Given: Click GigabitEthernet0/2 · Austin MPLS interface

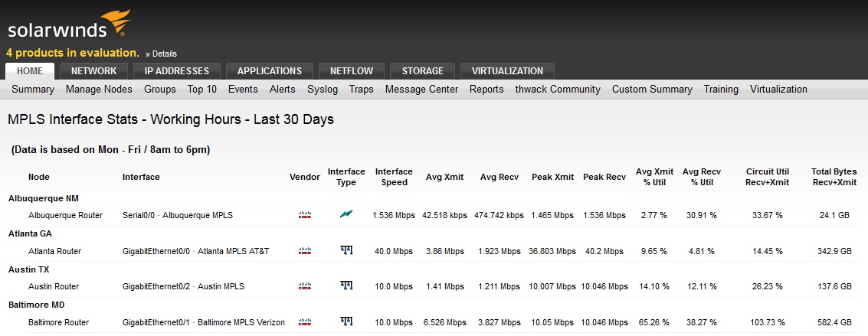Looking at the screenshot, I should pyautogui.click(x=183, y=286).
